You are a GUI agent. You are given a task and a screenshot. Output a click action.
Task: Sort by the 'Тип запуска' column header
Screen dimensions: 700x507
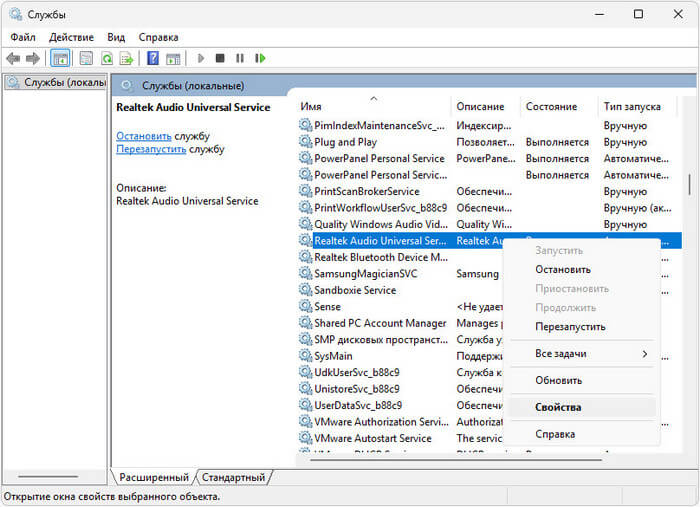click(x=632, y=106)
